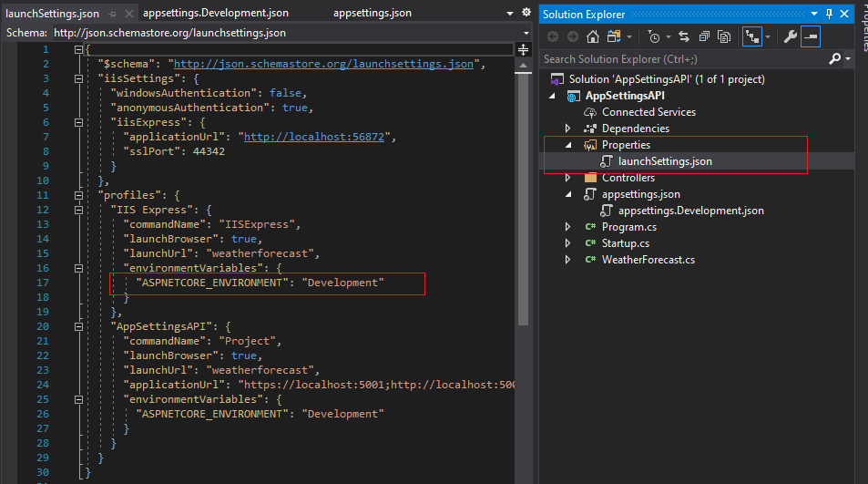Image resolution: width=868 pixels, height=484 pixels.
Task: Collapse the Properties folder node
Action: (x=568, y=145)
